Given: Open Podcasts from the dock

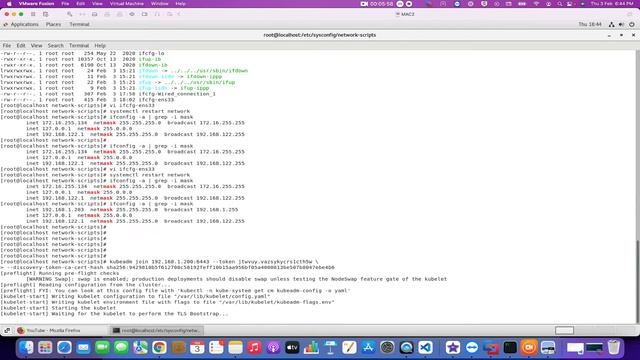Looking at the screenshot, I should [x=273, y=347].
